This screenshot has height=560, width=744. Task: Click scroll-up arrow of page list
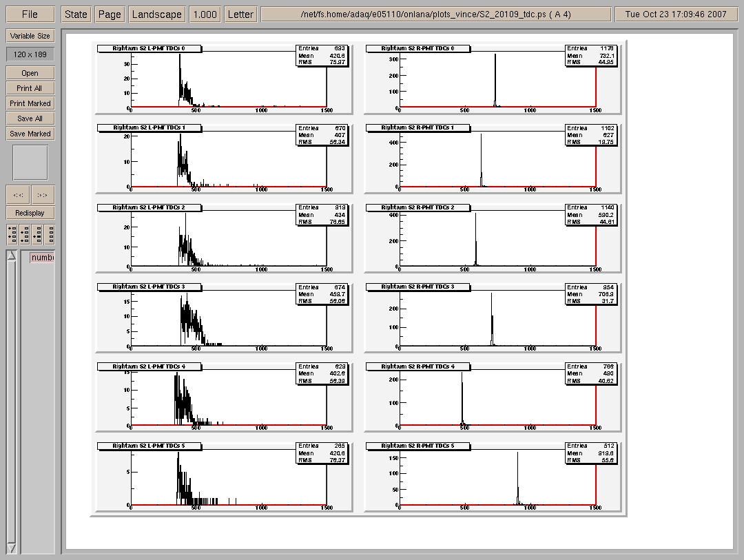click(12, 256)
